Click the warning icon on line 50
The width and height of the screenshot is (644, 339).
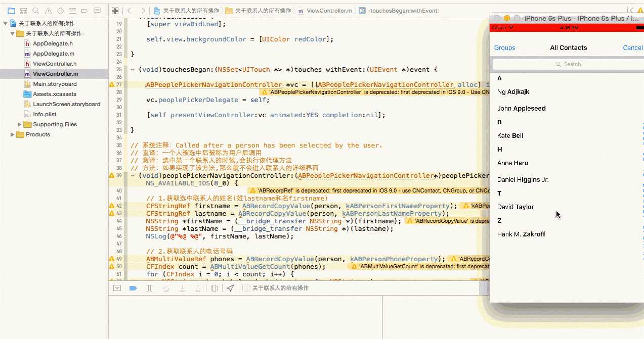(x=112, y=267)
